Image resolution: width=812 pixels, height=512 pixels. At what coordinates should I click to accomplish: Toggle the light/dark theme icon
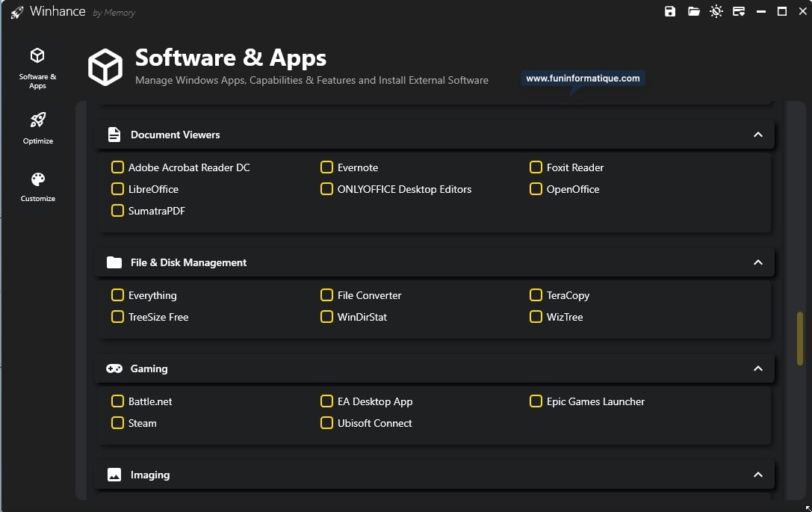[x=716, y=11]
